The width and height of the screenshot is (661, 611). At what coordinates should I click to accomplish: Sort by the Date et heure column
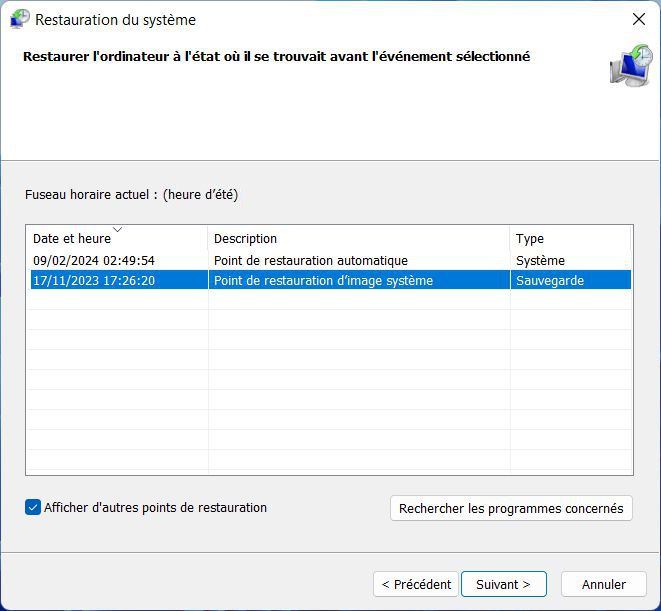(117, 238)
